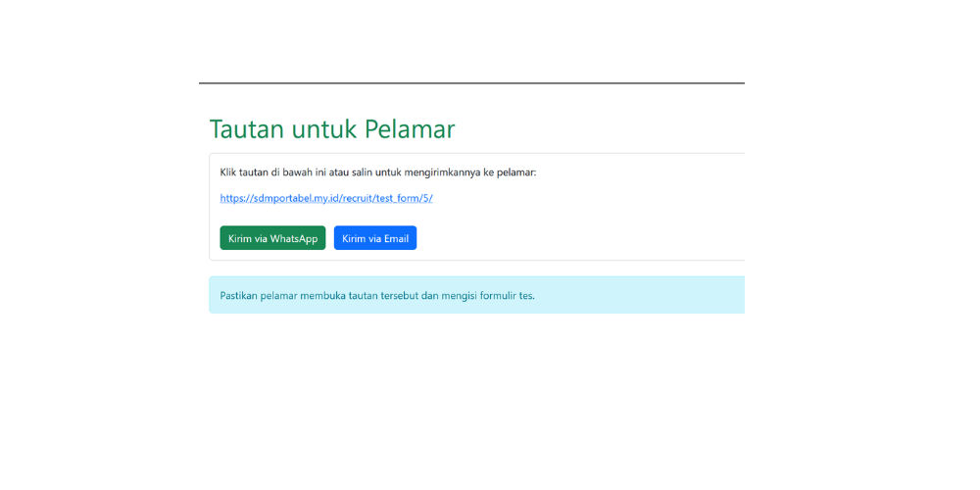Viewport: 980px width, 490px height.
Task: Click the word 'WhatsApp' on the green button
Action: tap(293, 238)
